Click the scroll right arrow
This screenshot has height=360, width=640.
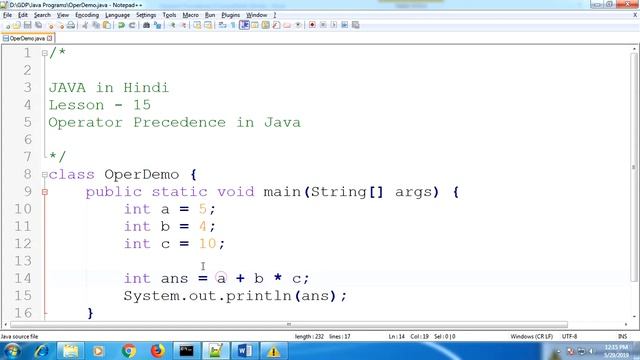[x=626, y=324]
